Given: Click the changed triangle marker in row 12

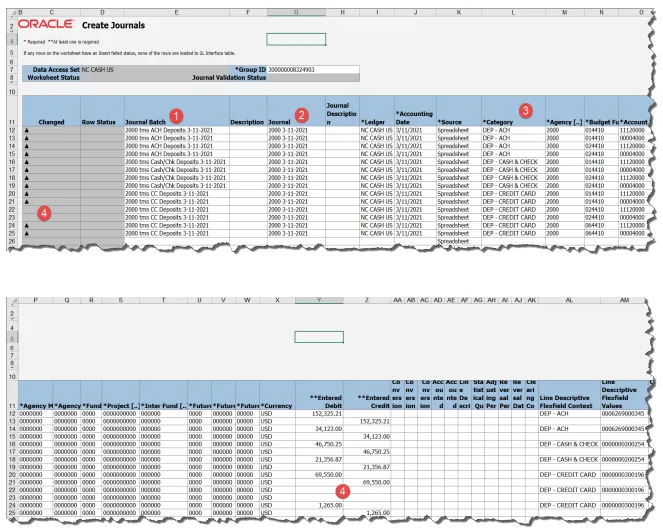Looking at the screenshot, I should tap(27, 132).
